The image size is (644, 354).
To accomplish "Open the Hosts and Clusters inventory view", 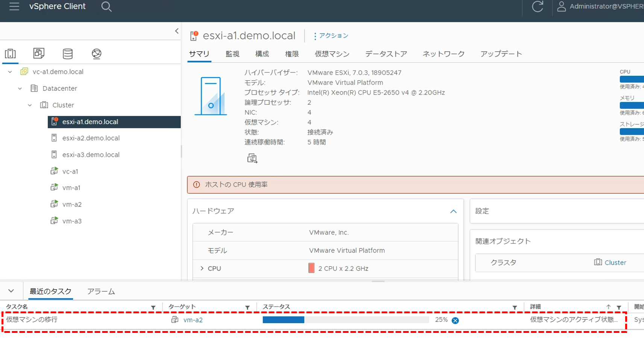I will pos(10,53).
